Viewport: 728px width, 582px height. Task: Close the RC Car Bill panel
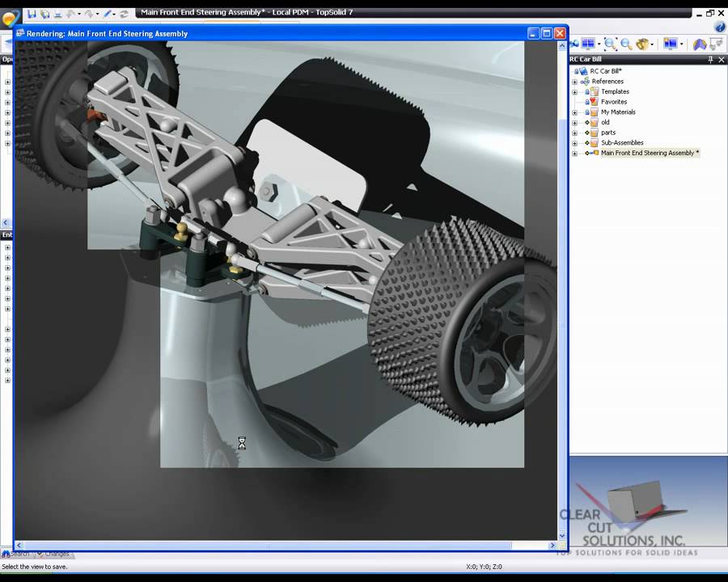[721, 59]
